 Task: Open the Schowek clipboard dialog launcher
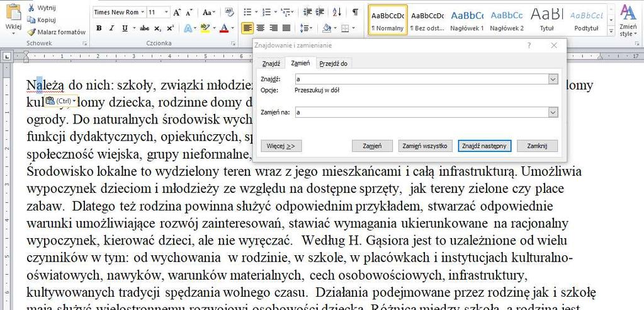[x=84, y=43]
